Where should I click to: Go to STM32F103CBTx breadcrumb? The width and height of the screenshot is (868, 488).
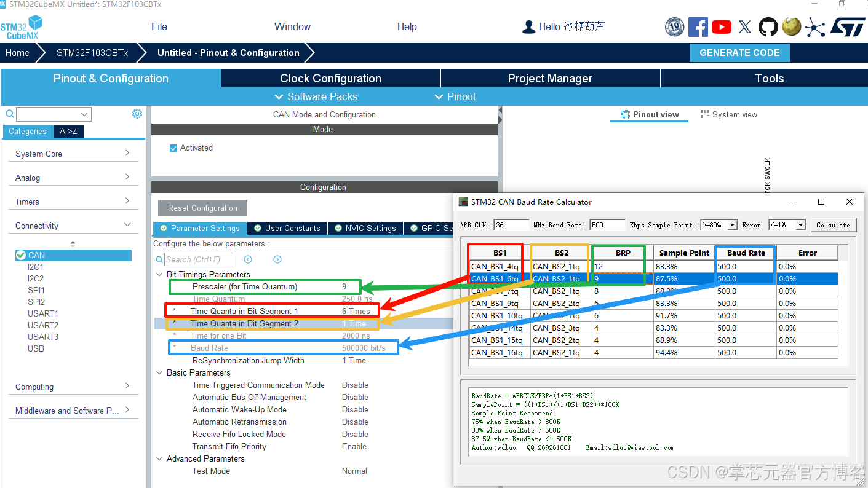[x=92, y=53]
